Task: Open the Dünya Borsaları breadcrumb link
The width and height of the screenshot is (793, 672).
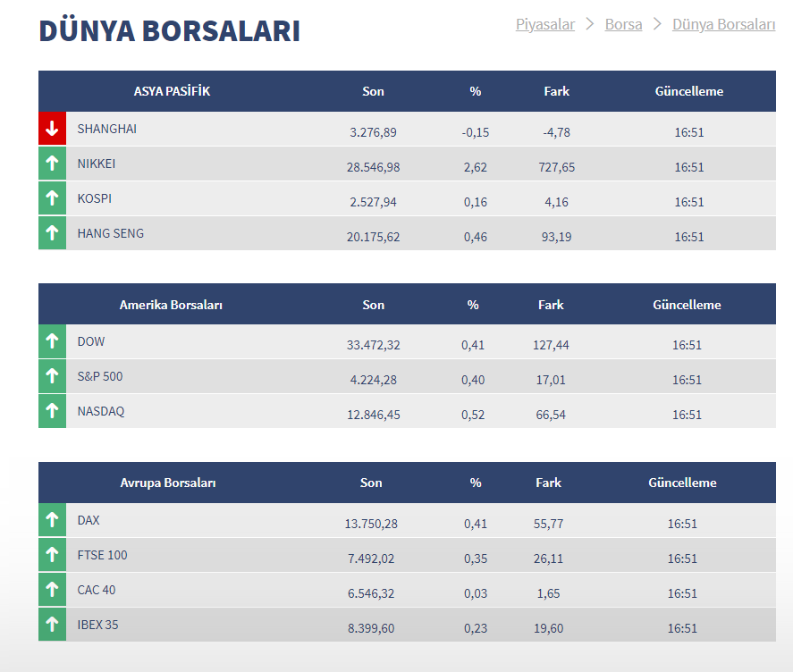Action: click(x=723, y=24)
